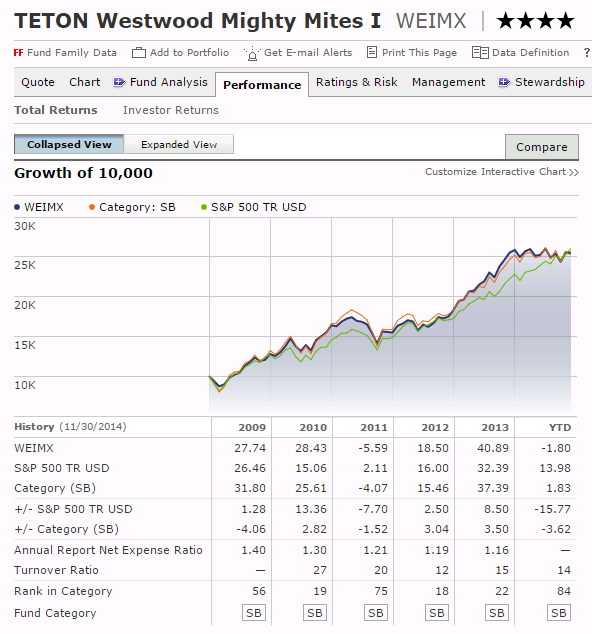
Task: Click Data Definition link text
Action: click(x=530, y=53)
